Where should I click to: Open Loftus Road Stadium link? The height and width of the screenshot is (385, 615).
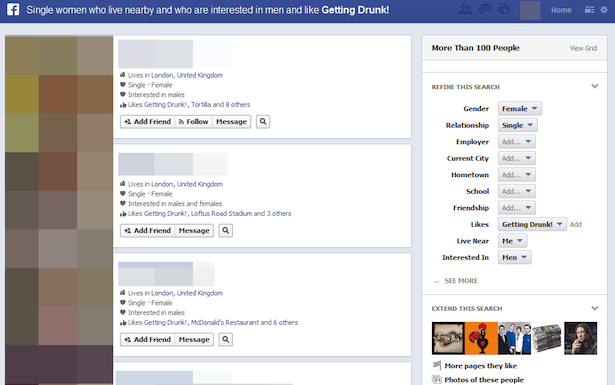(221, 213)
